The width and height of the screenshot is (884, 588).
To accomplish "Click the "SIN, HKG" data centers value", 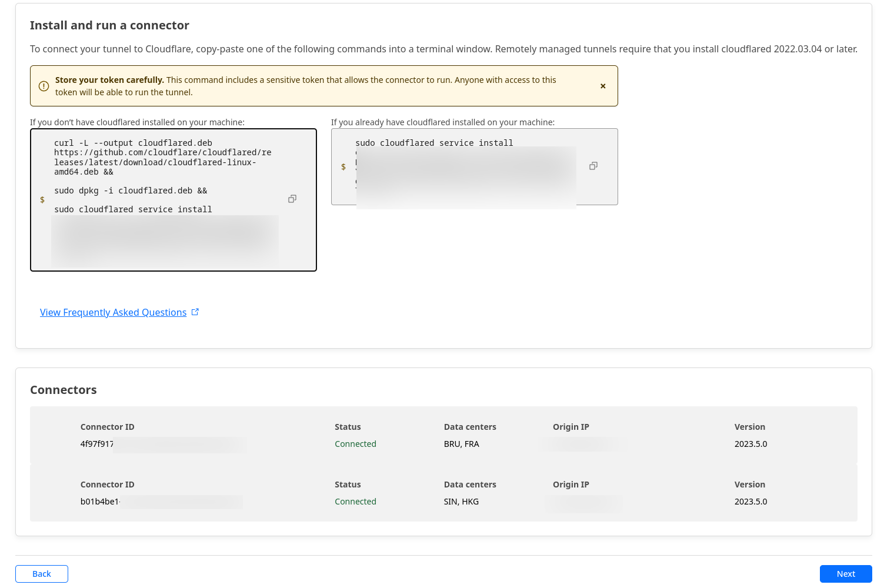I will point(461,502).
